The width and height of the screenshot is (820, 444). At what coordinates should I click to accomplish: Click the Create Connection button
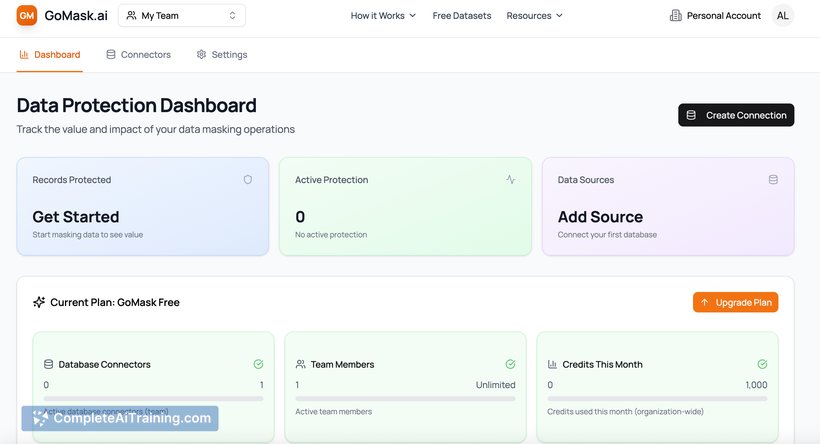tap(736, 115)
